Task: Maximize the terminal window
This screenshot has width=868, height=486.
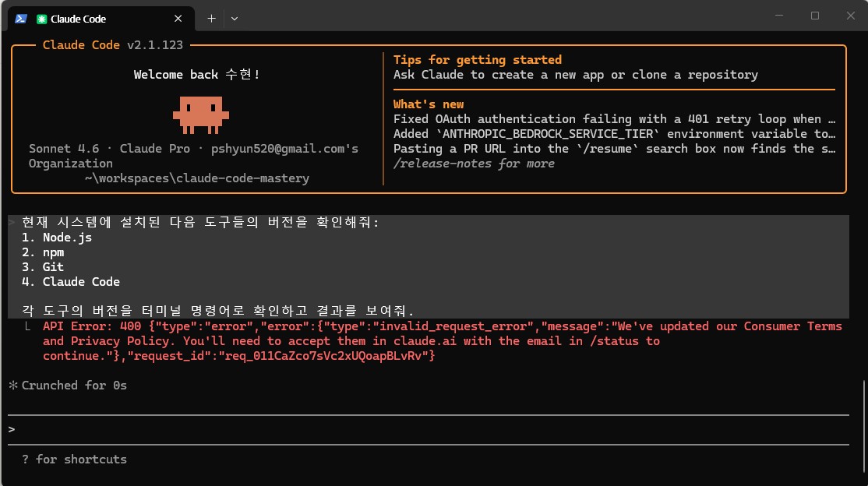Action: pyautogui.click(x=815, y=16)
